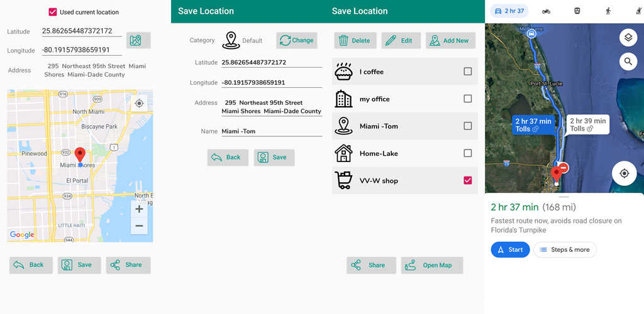Image resolution: width=644 pixels, height=314 pixels.
Task: Open the map layers button
Action: point(628,38)
